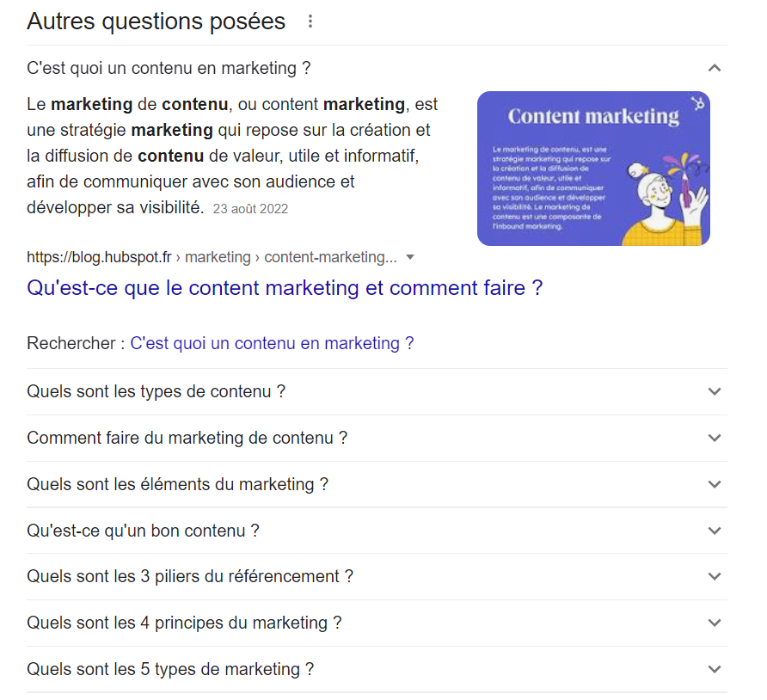
Task: Click the Rechercher link C'est quoi un contenu en marketing
Action: (x=272, y=343)
